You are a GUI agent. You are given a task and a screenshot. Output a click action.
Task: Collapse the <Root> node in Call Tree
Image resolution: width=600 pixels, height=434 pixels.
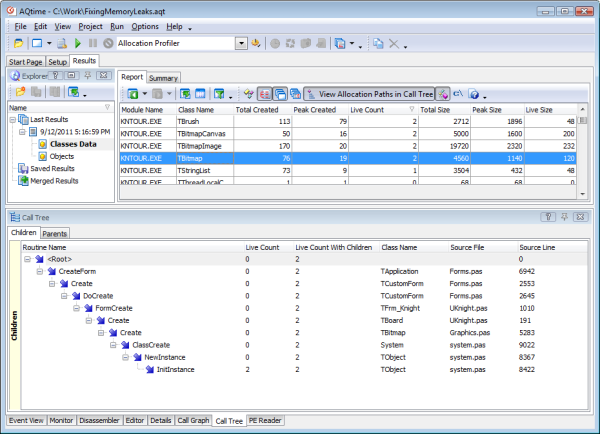pyautogui.click(x=28, y=259)
